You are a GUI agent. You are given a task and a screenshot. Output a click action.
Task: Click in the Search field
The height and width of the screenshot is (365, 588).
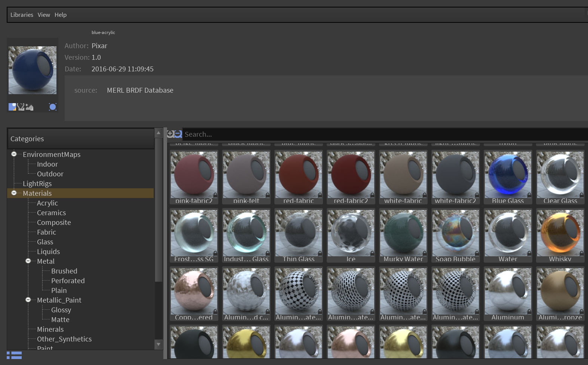click(x=374, y=134)
